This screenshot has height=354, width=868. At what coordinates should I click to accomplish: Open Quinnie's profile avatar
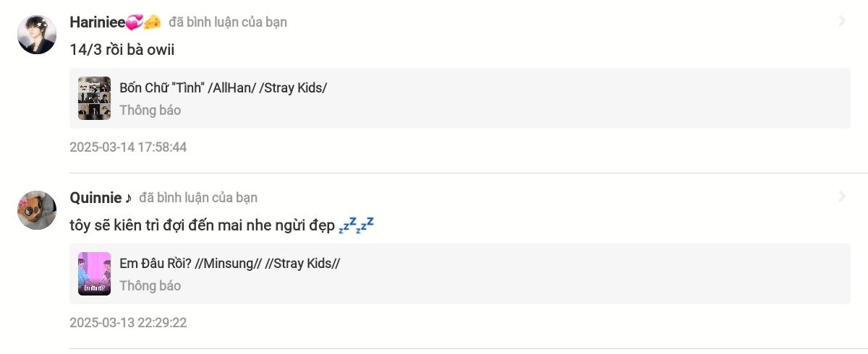[x=37, y=210]
